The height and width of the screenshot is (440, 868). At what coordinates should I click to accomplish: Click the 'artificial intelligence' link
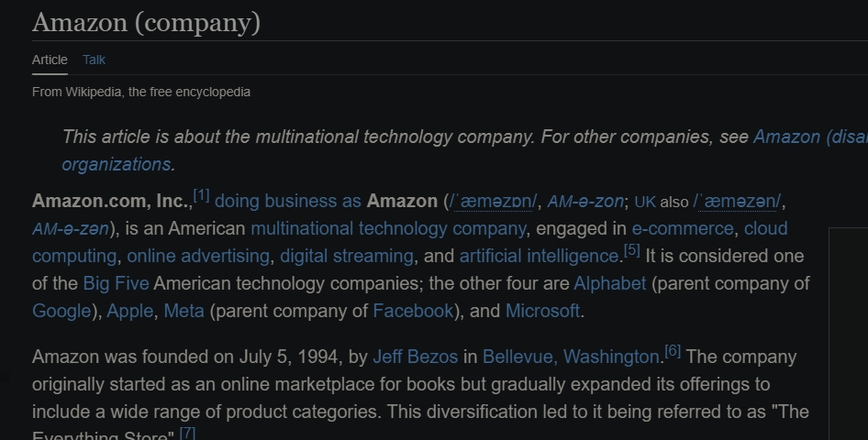click(540, 256)
